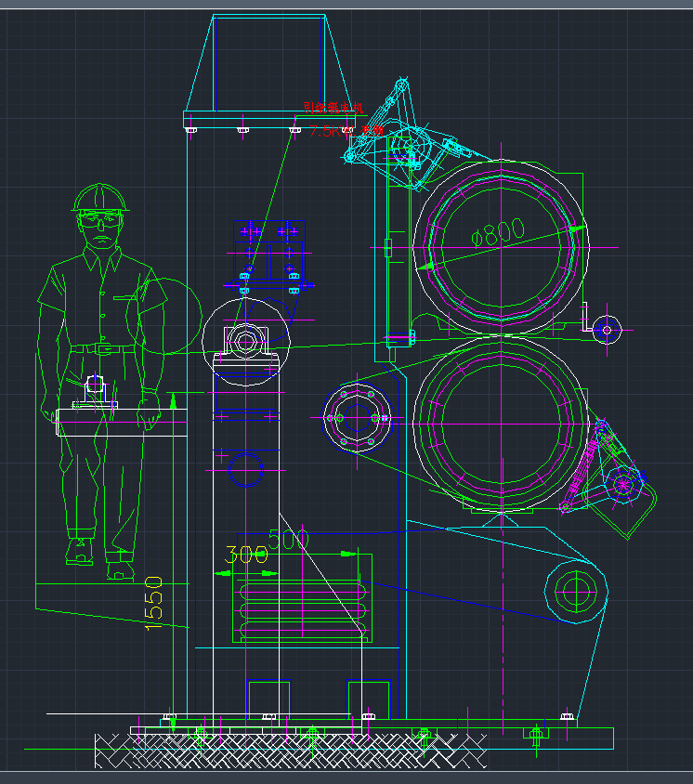This screenshot has width=693, height=784.
Task: Select the vertical 1550 dimension text
Action: pyautogui.click(x=154, y=603)
